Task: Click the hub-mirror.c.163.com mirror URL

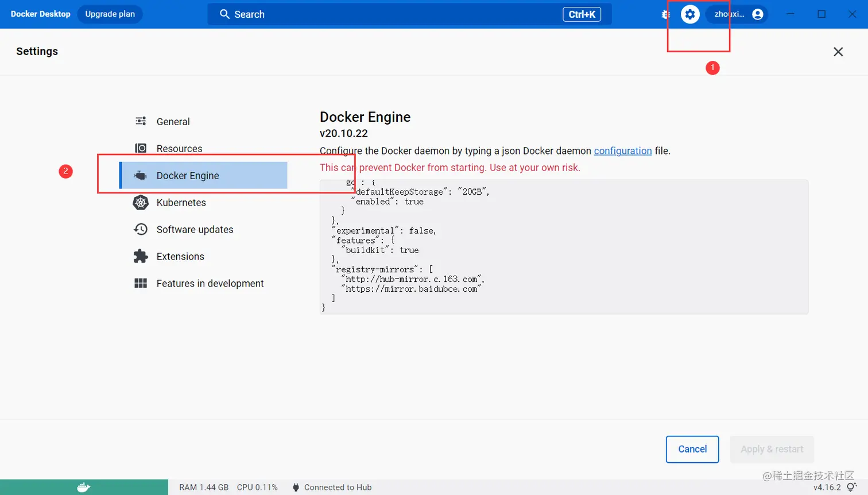Action: pos(413,279)
